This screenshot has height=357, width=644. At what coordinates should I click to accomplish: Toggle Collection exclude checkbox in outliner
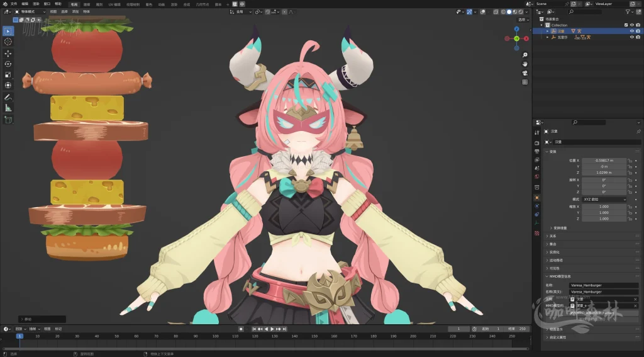click(626, 25)
